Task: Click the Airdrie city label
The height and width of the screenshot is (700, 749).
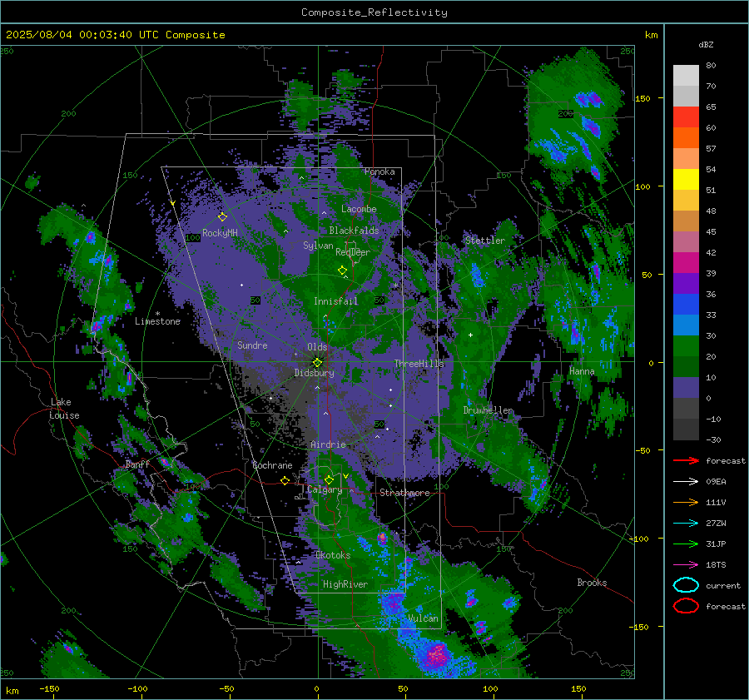Action: [x=328, y=444]
